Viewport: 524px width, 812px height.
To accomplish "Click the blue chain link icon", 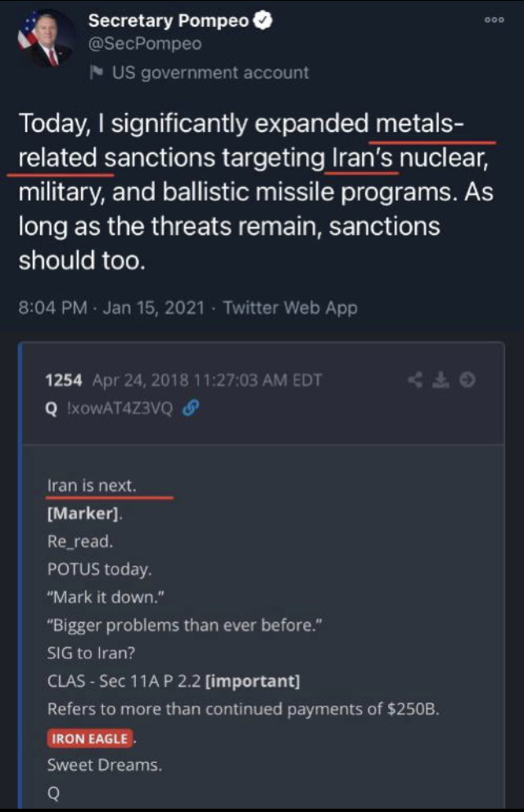I will [x=191, y=407].
